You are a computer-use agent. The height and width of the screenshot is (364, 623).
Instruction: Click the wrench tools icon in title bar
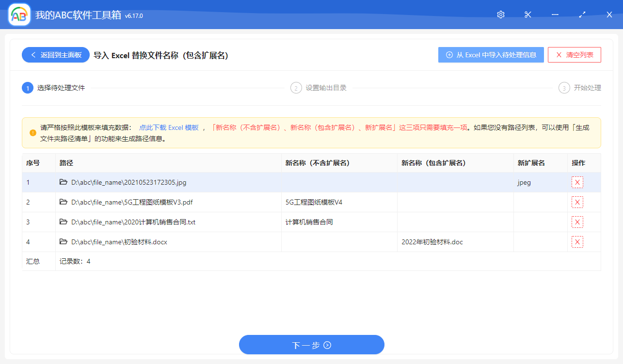527,15
